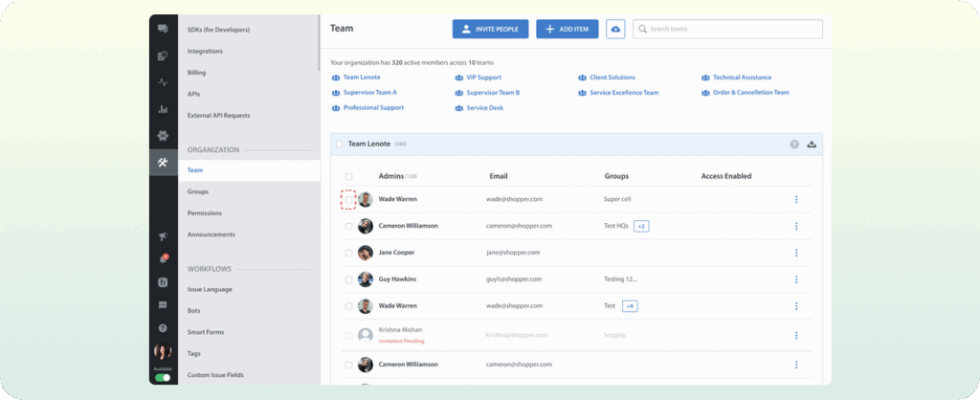Viewport: 980px width, 400px height.
Task: Open the small chat bubble icon above the help icon
Action: pyautogui.click(x=163, y=305)
